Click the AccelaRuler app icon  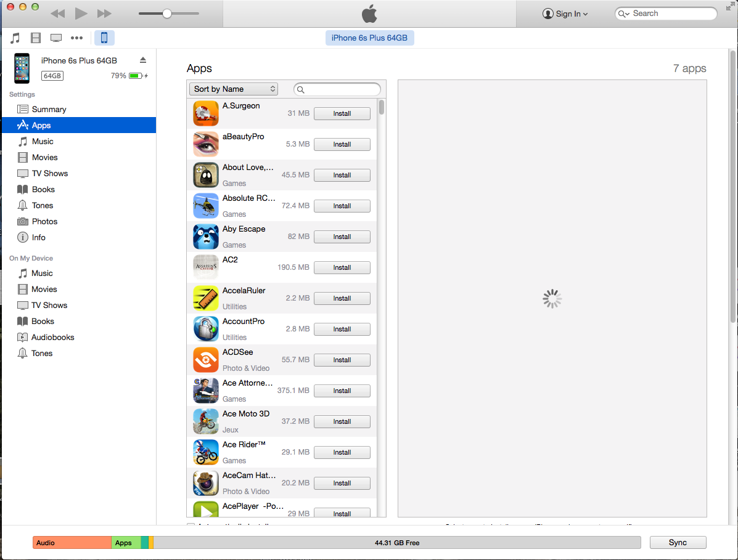tap(206, 298)
